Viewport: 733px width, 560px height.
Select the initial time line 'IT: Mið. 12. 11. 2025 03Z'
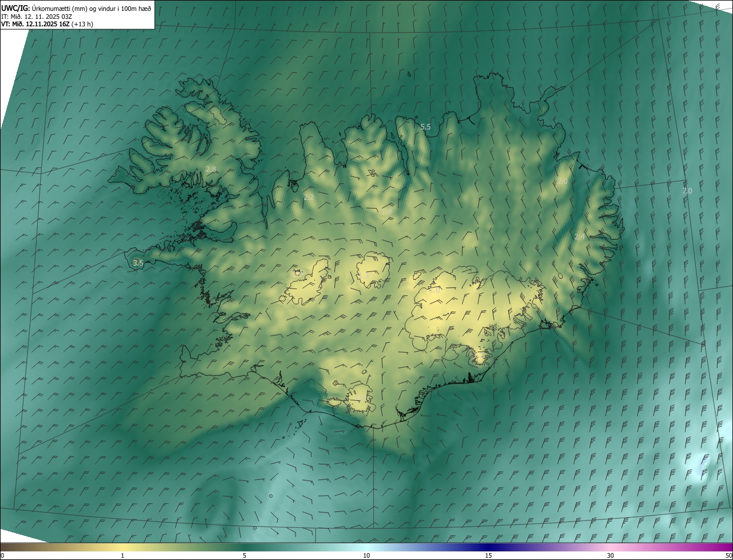pyautogui.click(x=36, y=16)
